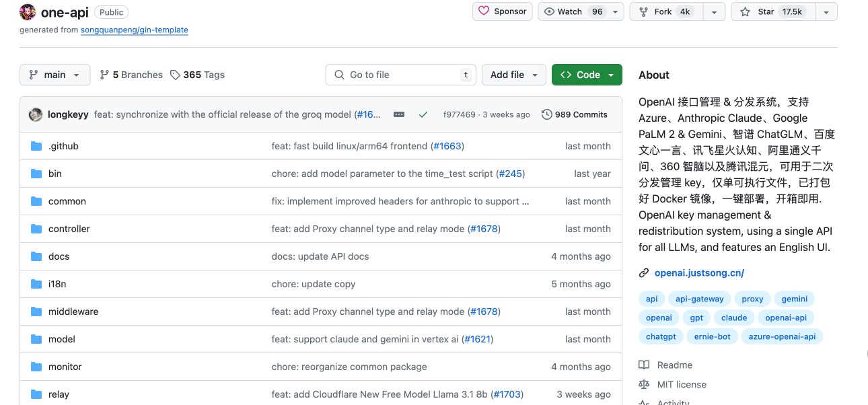The image size is (868, 405).
Task: Click the common folder icon
Action: (x=36, y=201)
